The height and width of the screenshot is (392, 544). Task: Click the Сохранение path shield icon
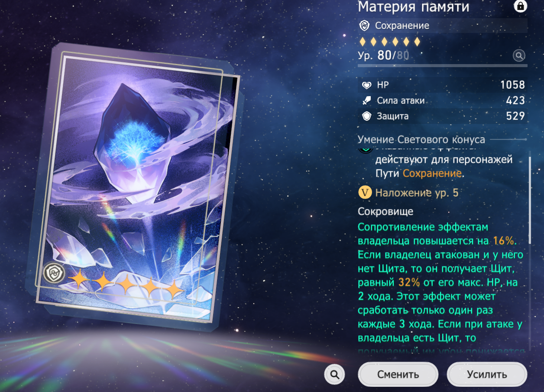click(364, 26)
